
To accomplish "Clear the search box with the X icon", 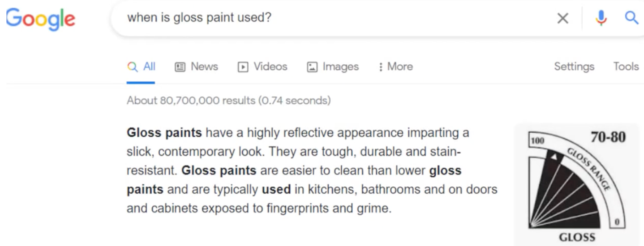I will click(x=562, y=18).
